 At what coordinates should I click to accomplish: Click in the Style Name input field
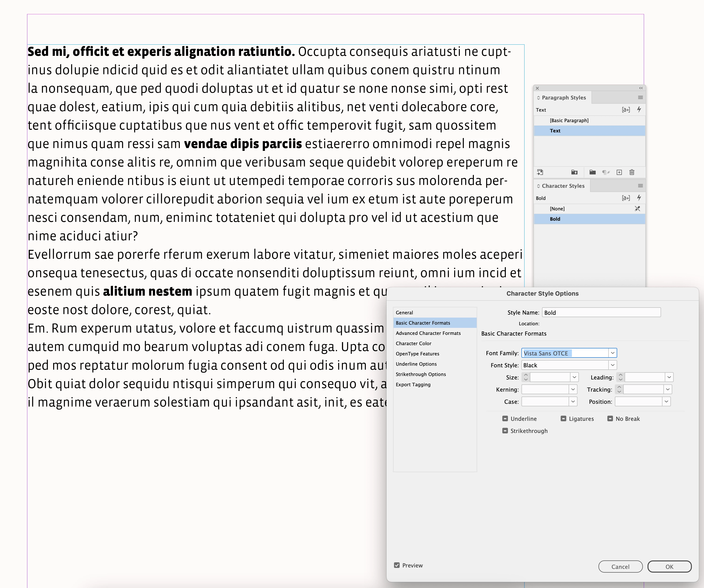click(x=601, y=313)
